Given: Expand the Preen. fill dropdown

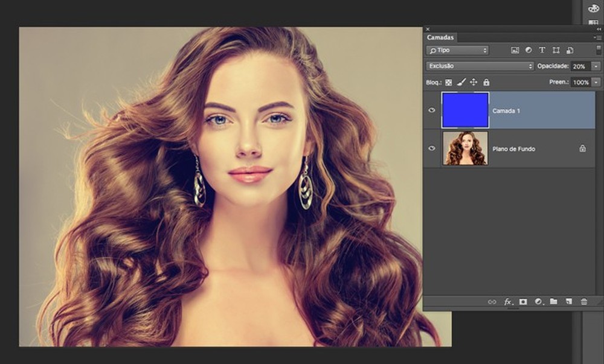Looking at the screenshot, I should coord(597,81).
